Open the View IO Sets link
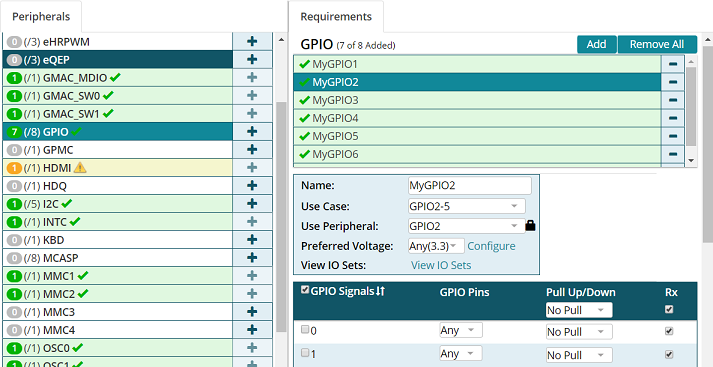This screenshot has height=367, width=713. point(441,265)
